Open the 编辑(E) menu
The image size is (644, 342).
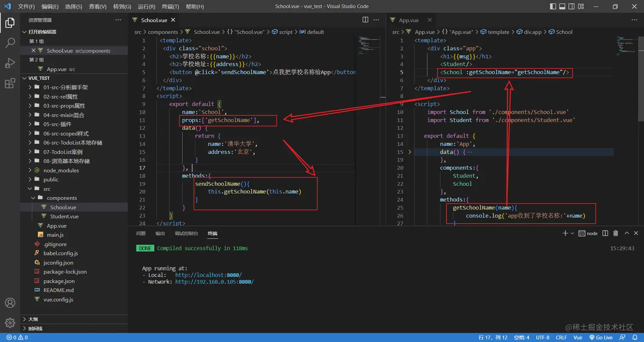click(x=50, y=6)
